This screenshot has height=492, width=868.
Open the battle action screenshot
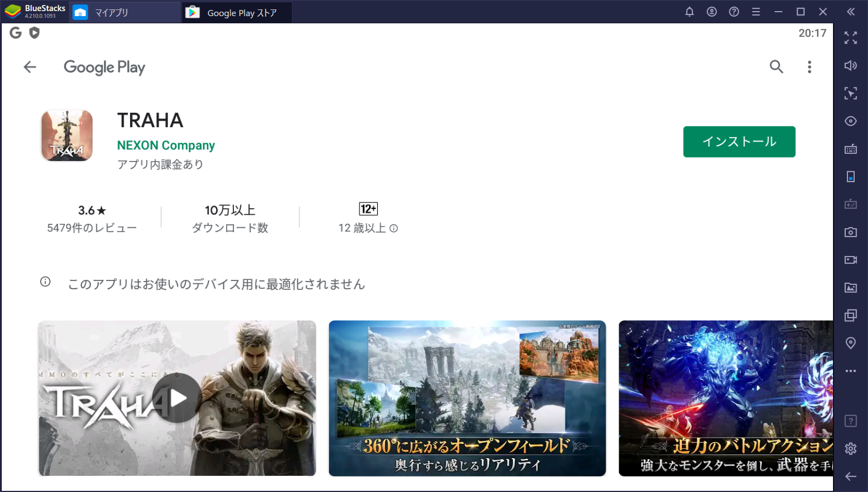pyautogui.click(x=726, y=398)
